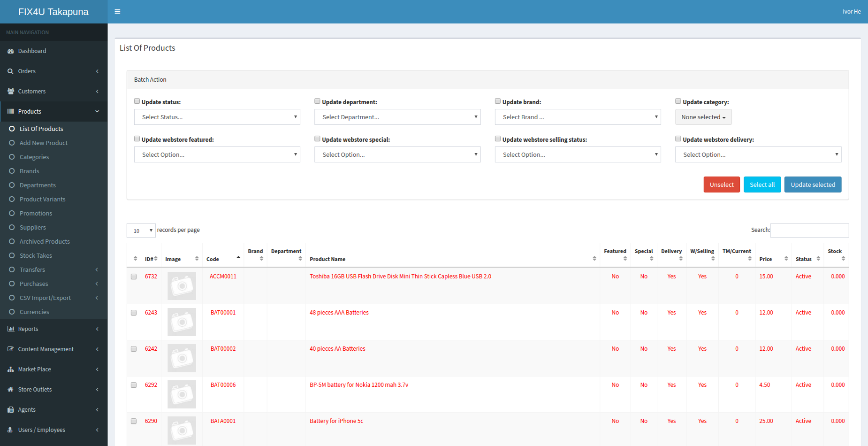Sort table by Price column arrows
The width and height of the screenshot is (868, 446).
(x=786, y=259)
